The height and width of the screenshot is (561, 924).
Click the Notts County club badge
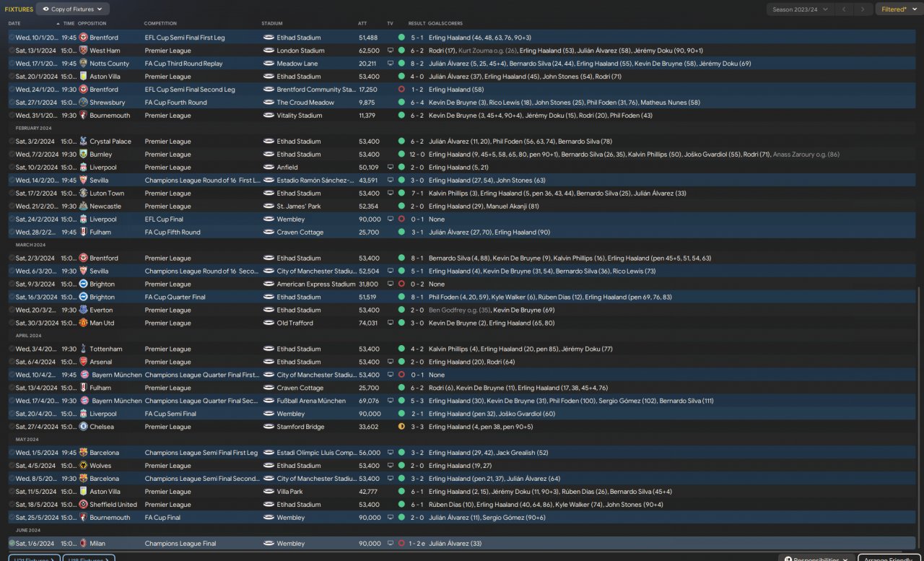(83, 64)
